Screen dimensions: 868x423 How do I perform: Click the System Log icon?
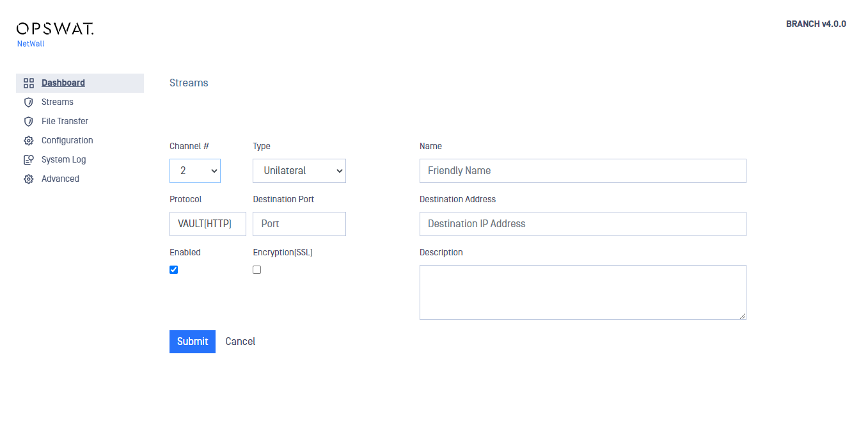pos(28,160)
